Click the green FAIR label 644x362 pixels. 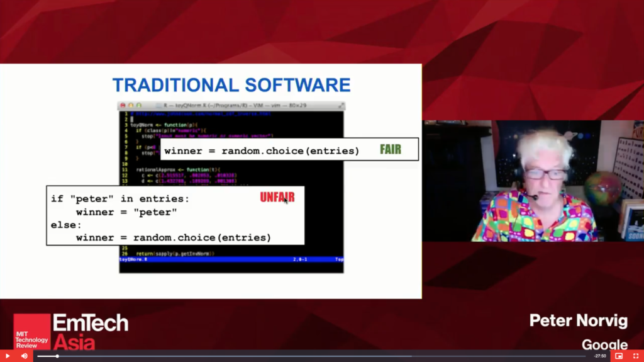390,150
